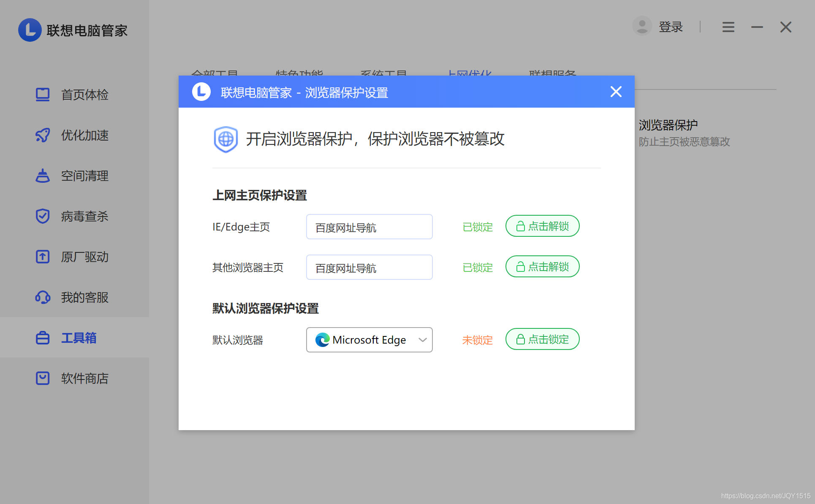815x504 pixels.
Task: Click 防止主页被恶意篡改 description text
Action: click(684, 142)
